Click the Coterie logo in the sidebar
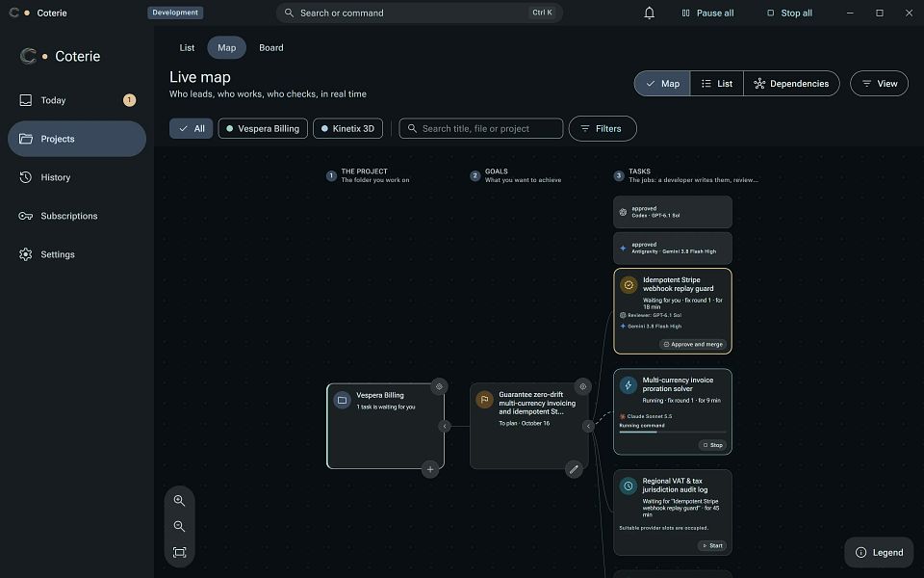The width and height of the screenshot is (924, 578). click(x=28, y=56)
